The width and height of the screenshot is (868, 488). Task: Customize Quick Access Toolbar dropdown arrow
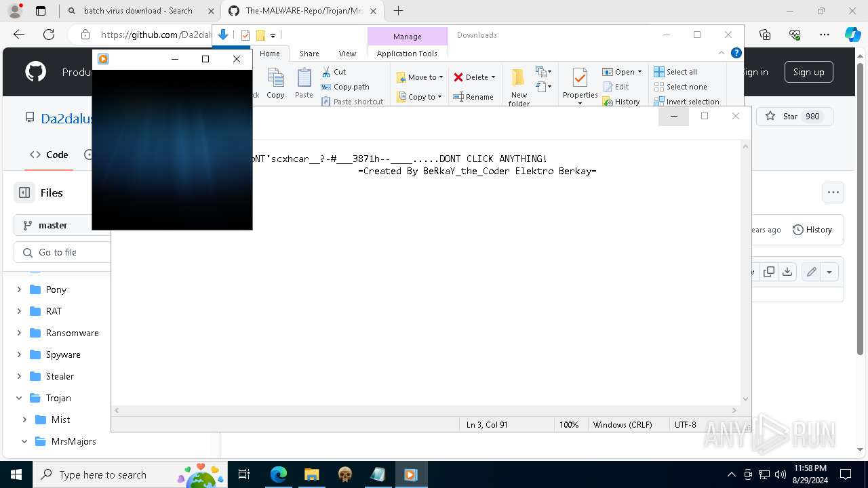point(273,35)
